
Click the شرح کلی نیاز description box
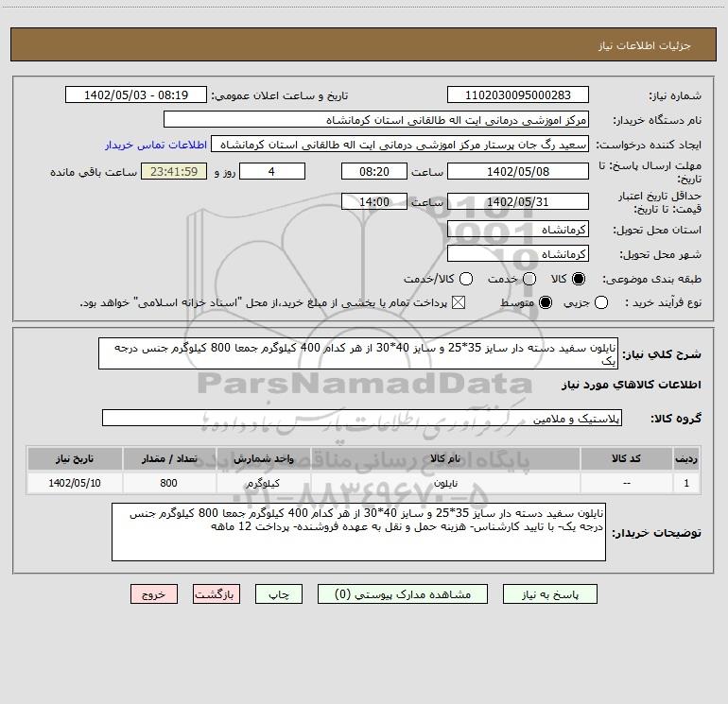[358, 353]
